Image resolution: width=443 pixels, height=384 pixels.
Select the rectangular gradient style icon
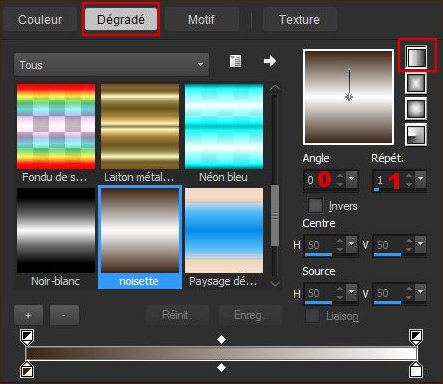tap(416, 83)
